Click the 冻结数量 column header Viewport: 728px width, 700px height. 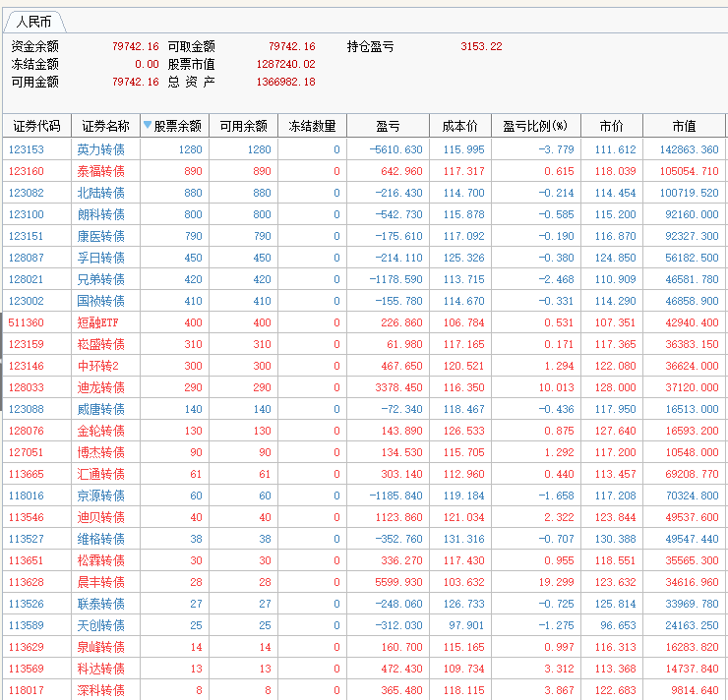click(312, 126)
